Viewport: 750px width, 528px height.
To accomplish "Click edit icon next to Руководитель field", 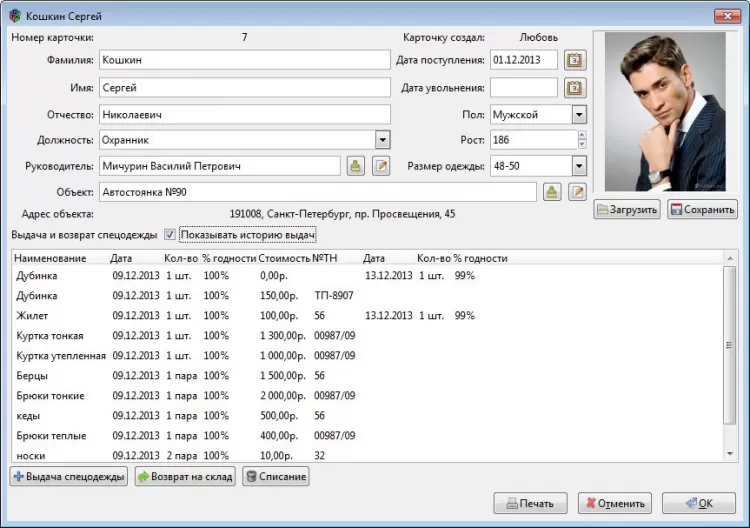I will click(380, 166).
